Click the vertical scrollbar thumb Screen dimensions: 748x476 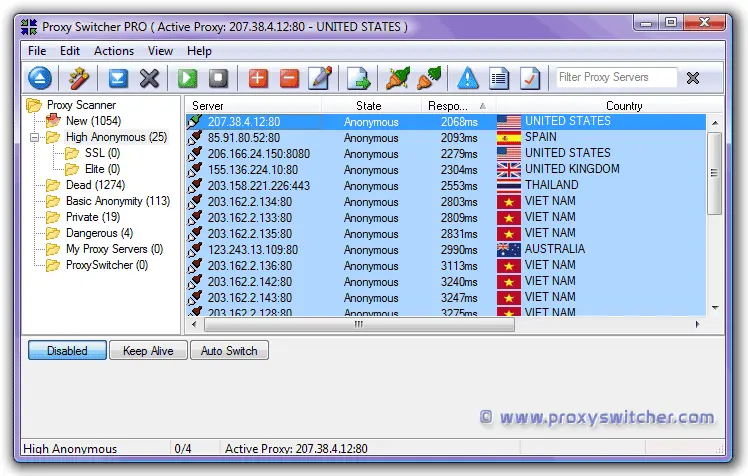coord(714,174)
